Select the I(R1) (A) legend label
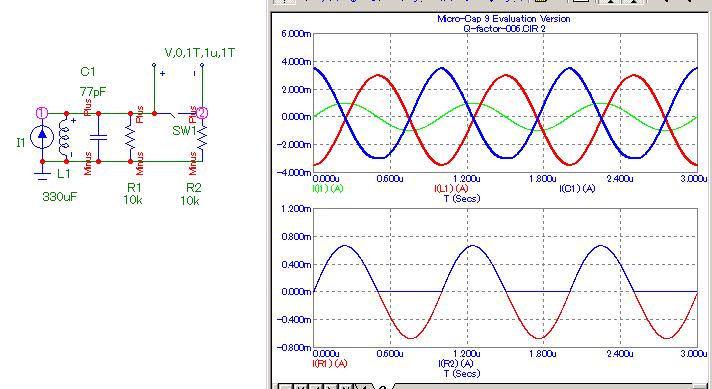Image resolution: width=712 pixels, height=389 pixels. tap(330, 363)
